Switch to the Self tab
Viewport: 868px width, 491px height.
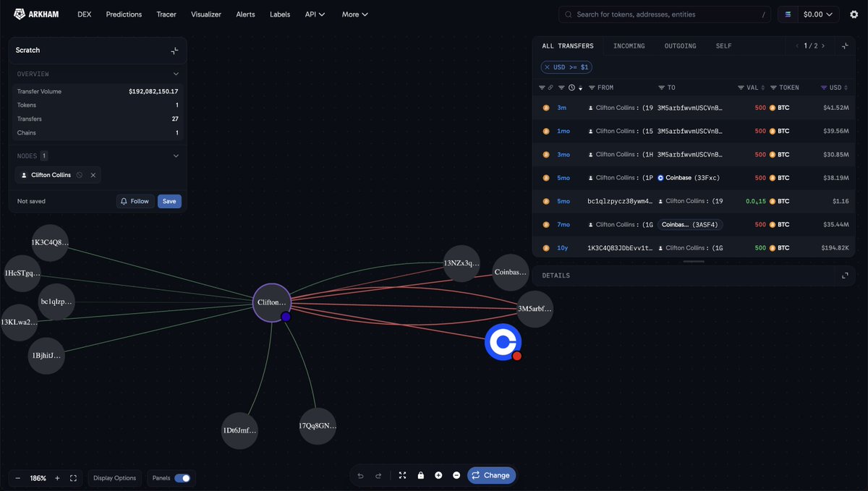pyautogui.click(x=723, y=46)
